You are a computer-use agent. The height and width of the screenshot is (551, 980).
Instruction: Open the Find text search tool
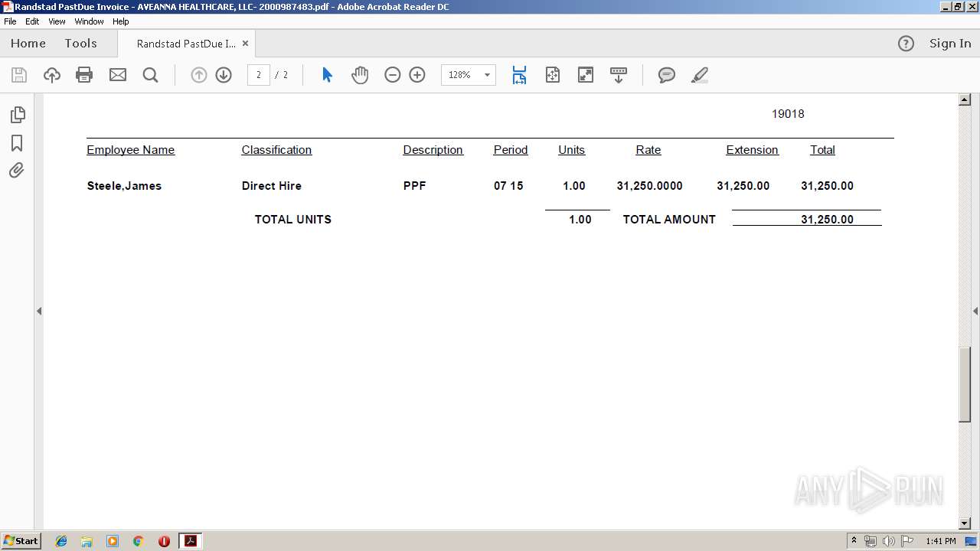pos(150,75)
